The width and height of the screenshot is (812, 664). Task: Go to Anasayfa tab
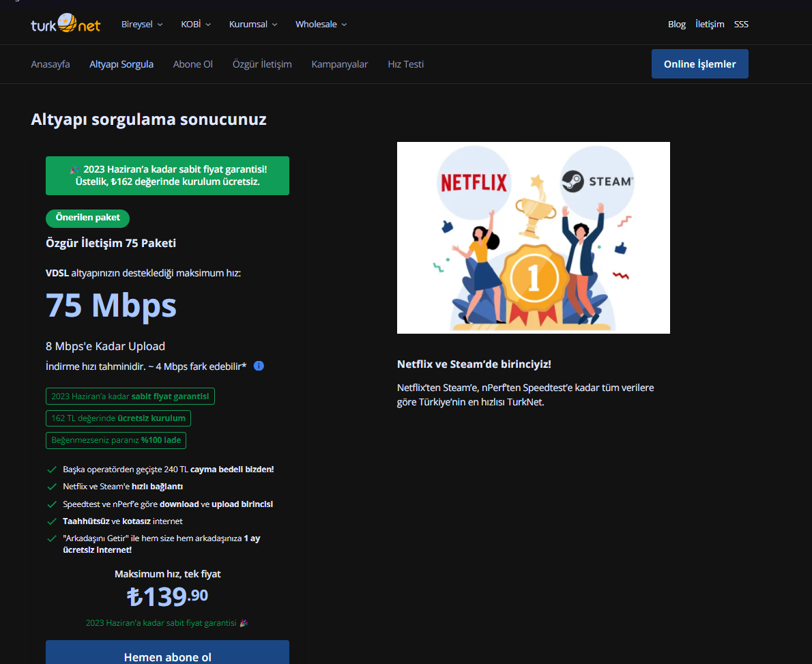tap(50, 64)
